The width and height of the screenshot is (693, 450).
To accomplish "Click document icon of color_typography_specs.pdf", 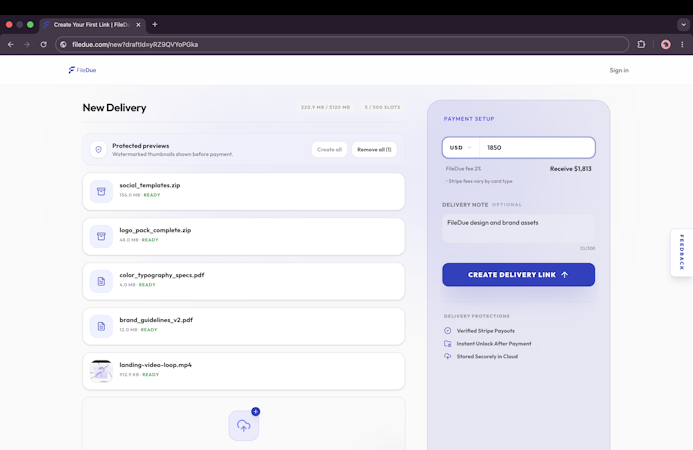I will point(101,282).
